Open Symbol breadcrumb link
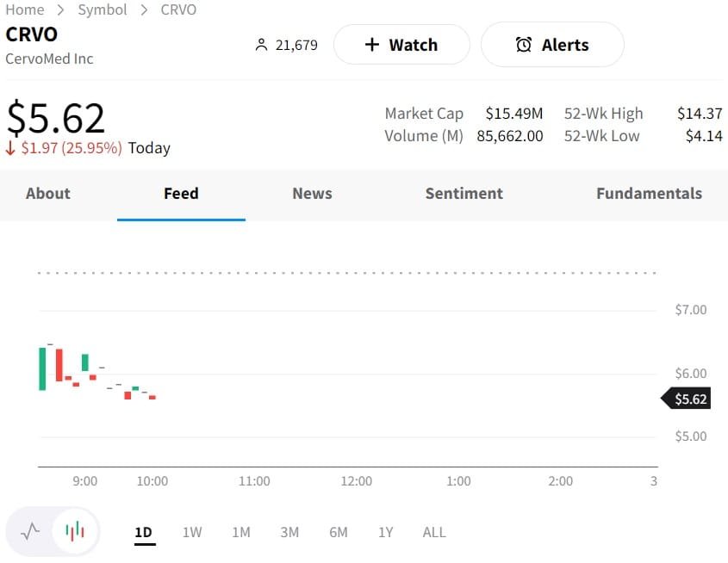The image size is (728, 563). pyautogui.click(x=102, y=9)
